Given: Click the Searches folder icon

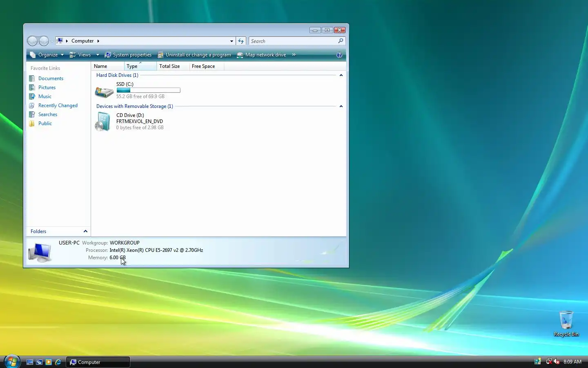Looking at the screenshot, I should [x=32, y=114].
